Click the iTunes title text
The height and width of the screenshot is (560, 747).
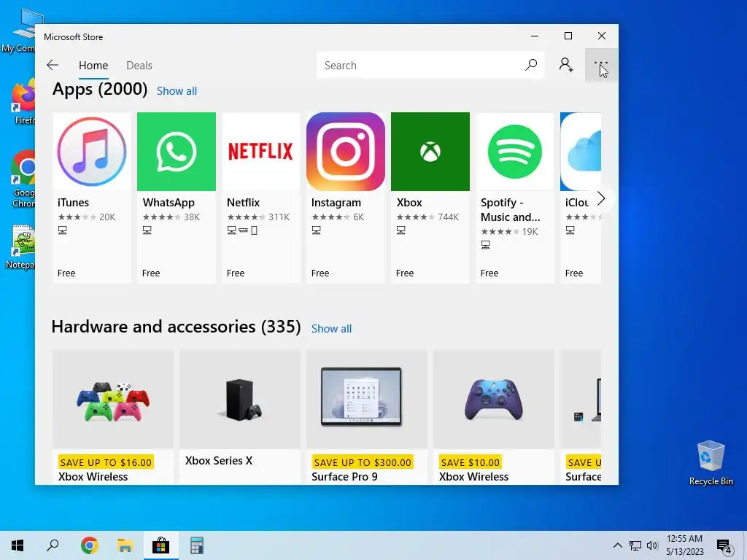(73, 203)
